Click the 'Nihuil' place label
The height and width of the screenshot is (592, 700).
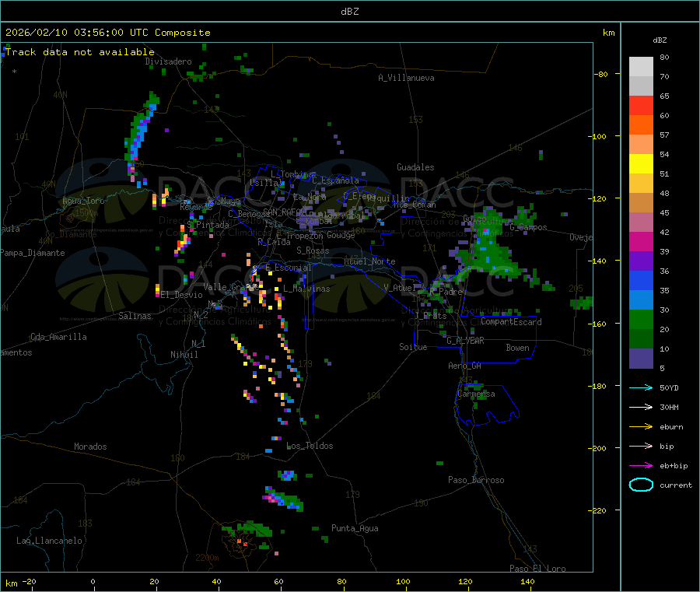point(184,355)
